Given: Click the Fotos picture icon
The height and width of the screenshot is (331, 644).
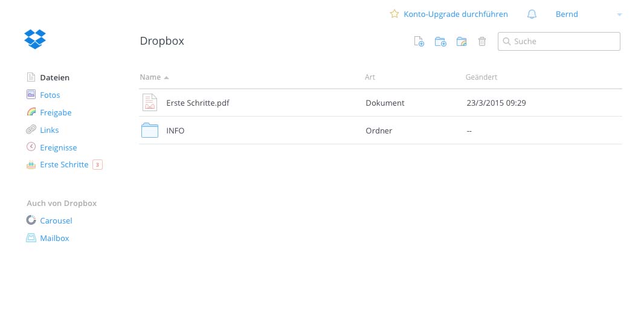Looking at the screenshot, I should click(31, 94).
